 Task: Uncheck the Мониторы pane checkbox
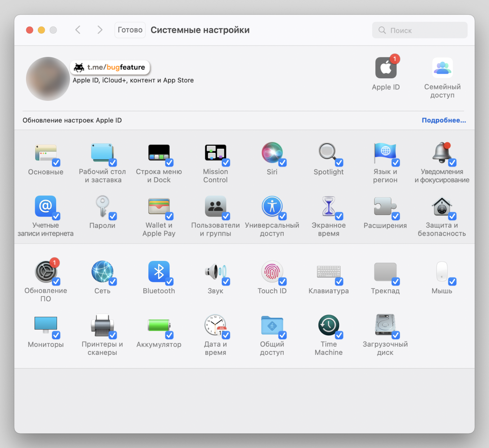(56, 335)
